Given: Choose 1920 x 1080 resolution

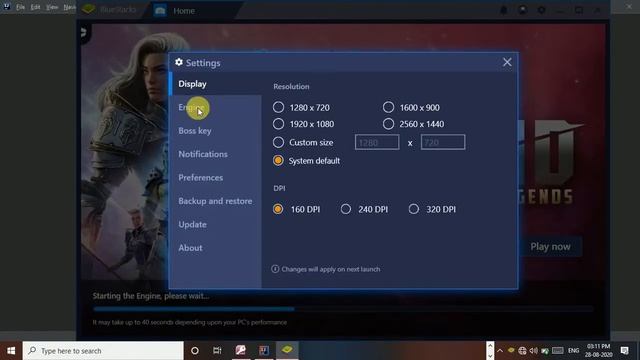Looking at the screenshot, I should pyautogui.click(x=278, y=124).
